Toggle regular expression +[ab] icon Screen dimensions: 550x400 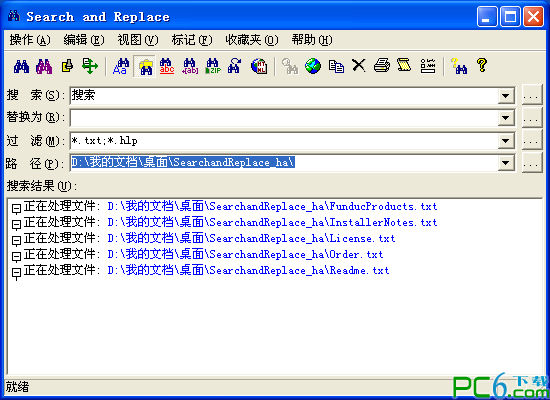(x=190, y=66)
